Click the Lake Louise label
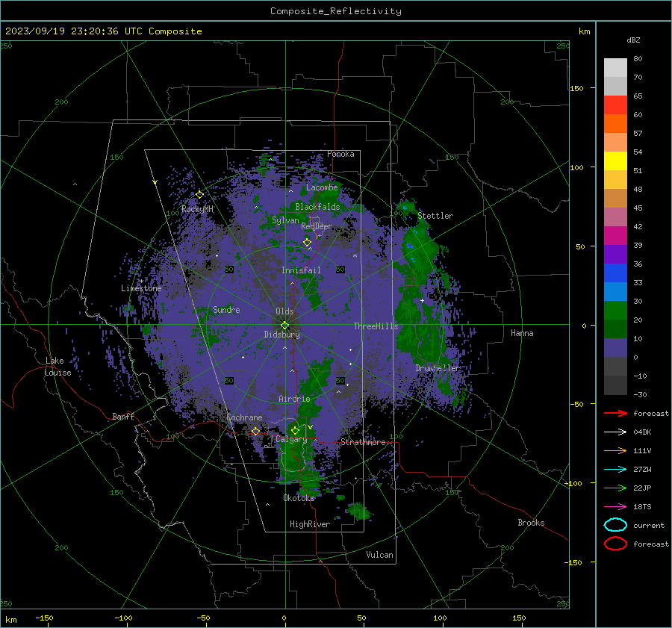 57,367
